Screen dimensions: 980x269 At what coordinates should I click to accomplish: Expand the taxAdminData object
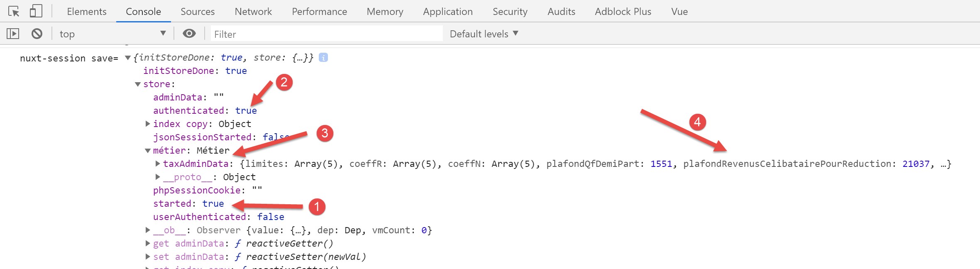coord(158,164)
